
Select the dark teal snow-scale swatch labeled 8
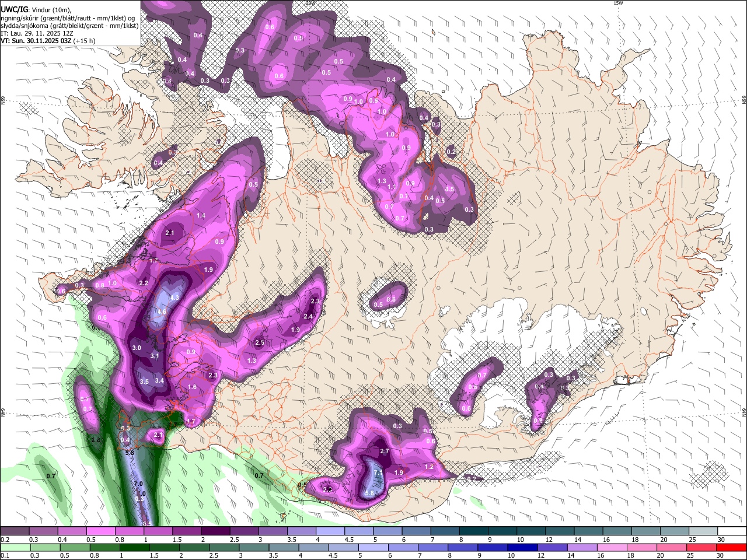pos(474,531)
